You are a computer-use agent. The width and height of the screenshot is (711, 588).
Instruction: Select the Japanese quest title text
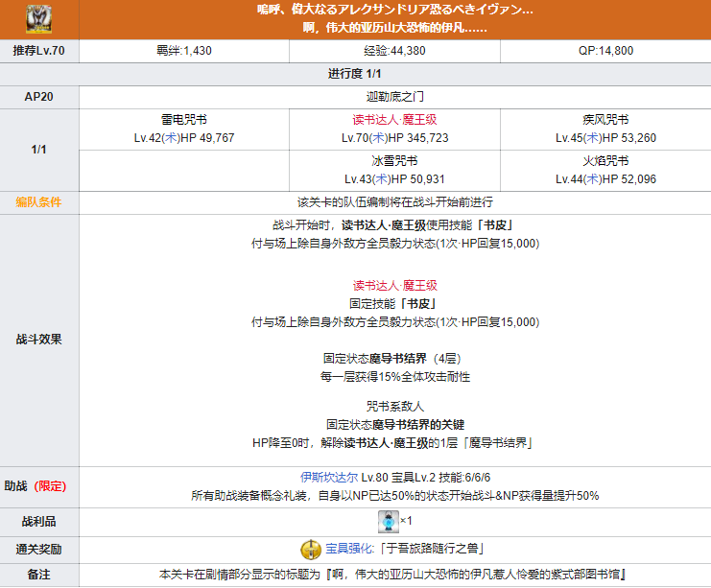394,10
